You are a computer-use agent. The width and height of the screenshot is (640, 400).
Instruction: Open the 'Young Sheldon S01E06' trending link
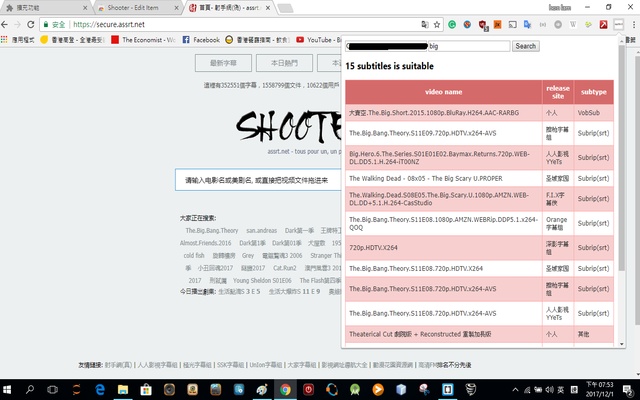coord(262,280)
